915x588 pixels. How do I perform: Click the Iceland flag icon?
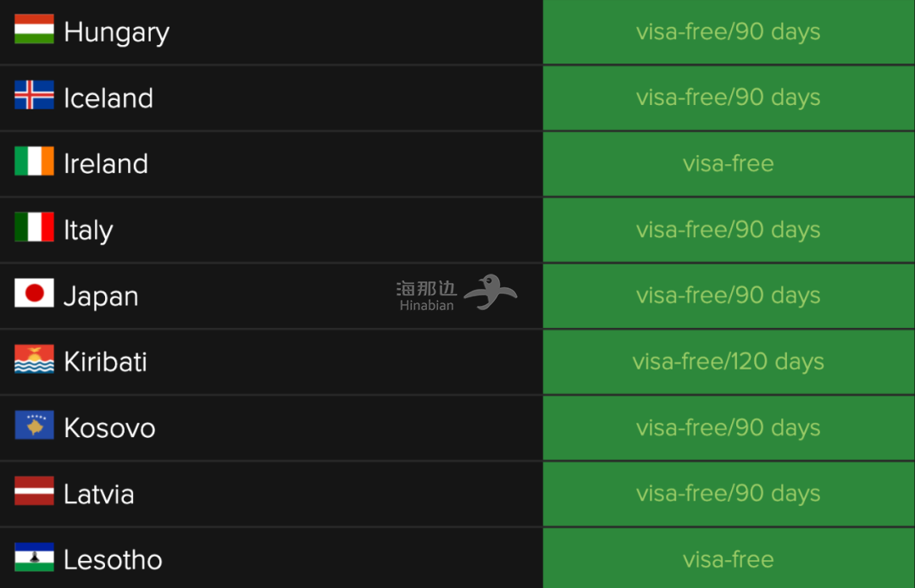[35, 95]
